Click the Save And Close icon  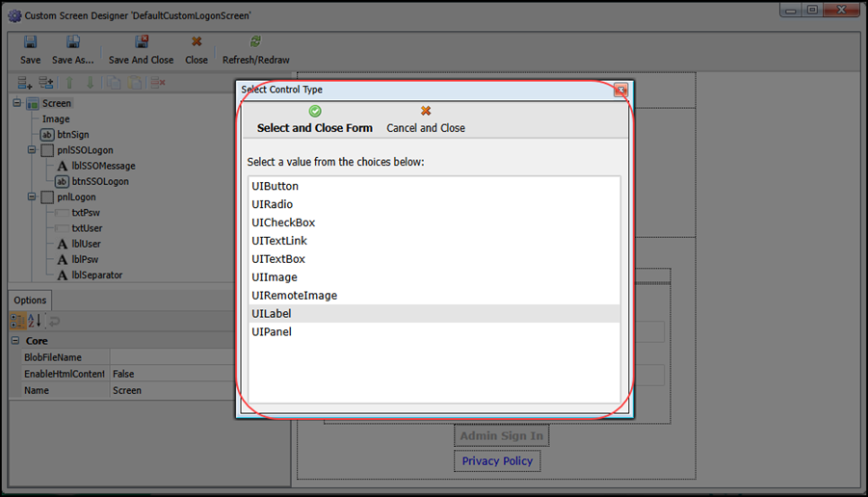(142, 42)
